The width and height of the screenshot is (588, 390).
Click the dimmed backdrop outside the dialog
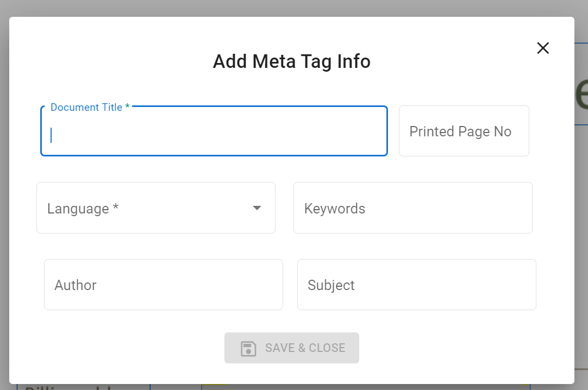point(580,217)
